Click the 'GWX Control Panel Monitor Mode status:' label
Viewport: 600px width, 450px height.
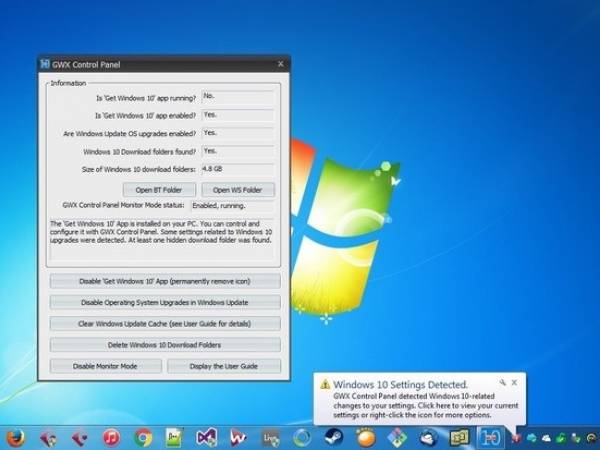pyautogui.click(x=123, y=205)
